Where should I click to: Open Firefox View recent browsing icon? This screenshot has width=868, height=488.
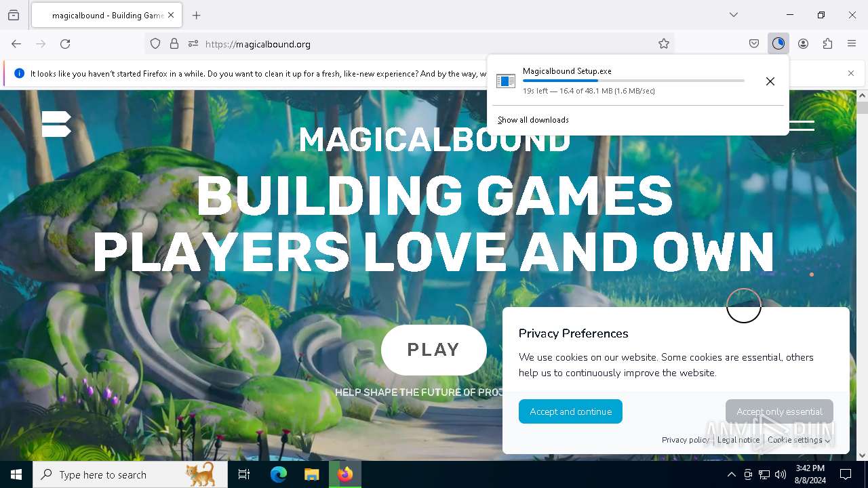(x=14, y=15)
